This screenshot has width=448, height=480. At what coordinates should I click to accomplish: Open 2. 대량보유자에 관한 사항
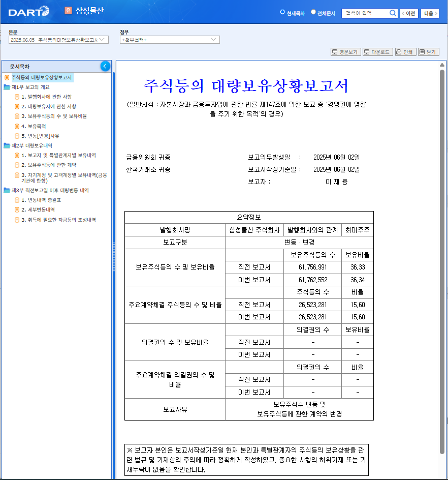click(x=49, y=107)
